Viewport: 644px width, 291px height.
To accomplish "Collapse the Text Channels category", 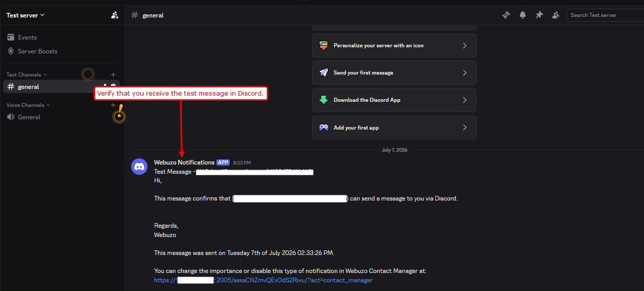I will click(27, 75).
